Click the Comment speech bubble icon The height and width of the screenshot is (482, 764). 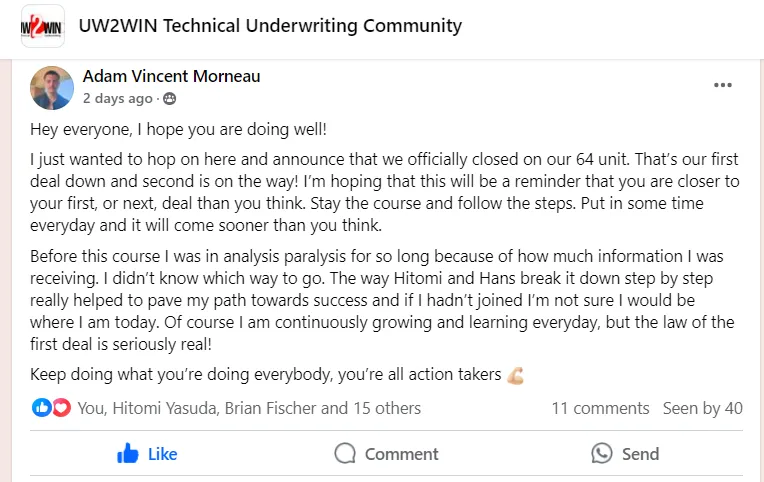tap(345, 454)
